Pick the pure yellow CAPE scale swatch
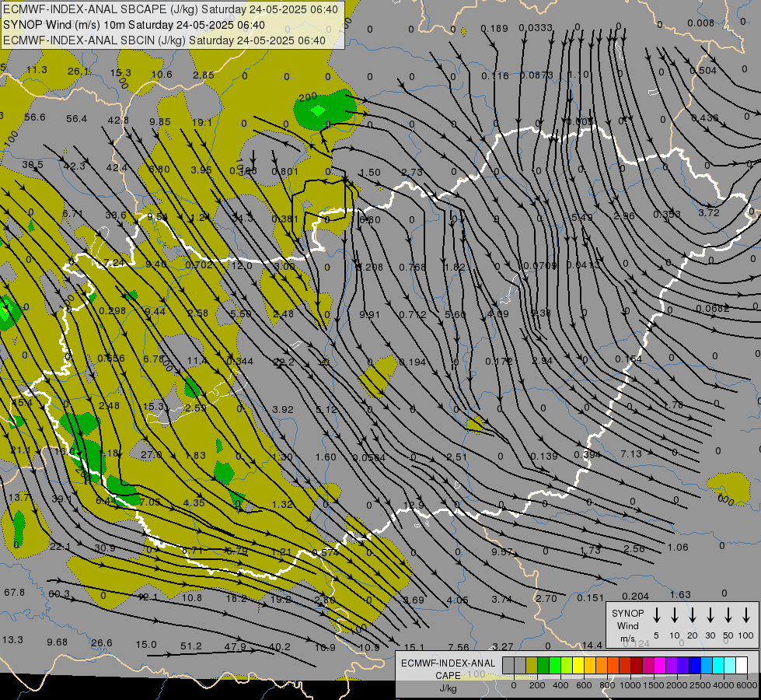This screenshot has height=700, width=761. [x=578, y=666]
